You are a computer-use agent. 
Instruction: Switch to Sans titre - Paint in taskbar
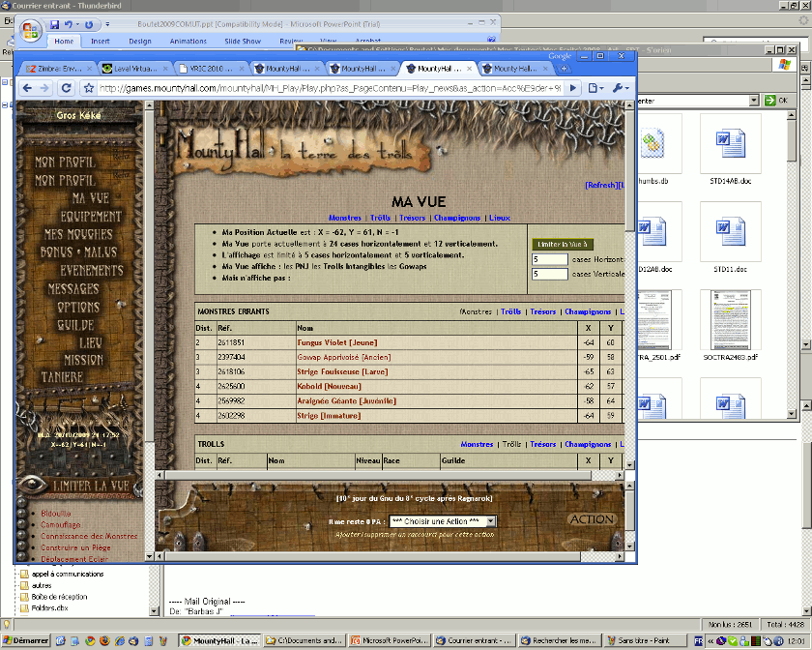(644, 640)
